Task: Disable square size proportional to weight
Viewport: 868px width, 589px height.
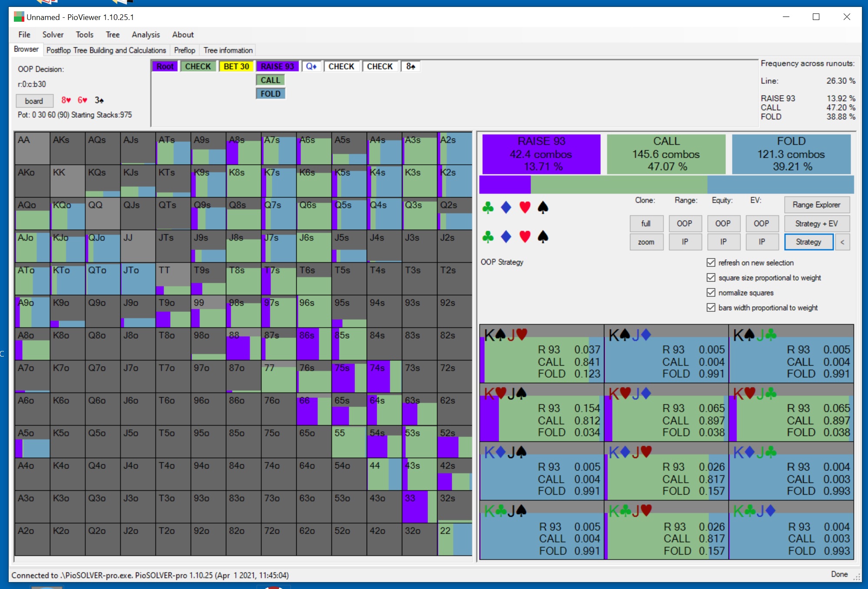Action: [711, 278]
